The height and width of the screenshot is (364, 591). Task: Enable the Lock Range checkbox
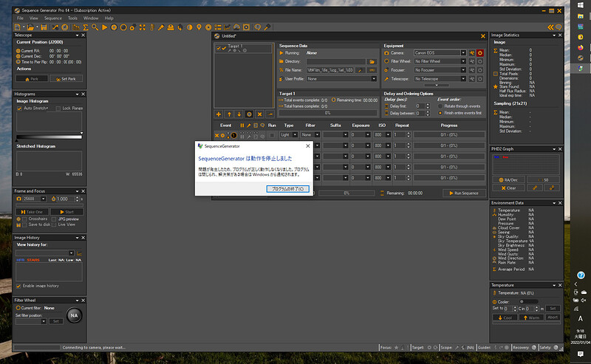click(58, 108)
